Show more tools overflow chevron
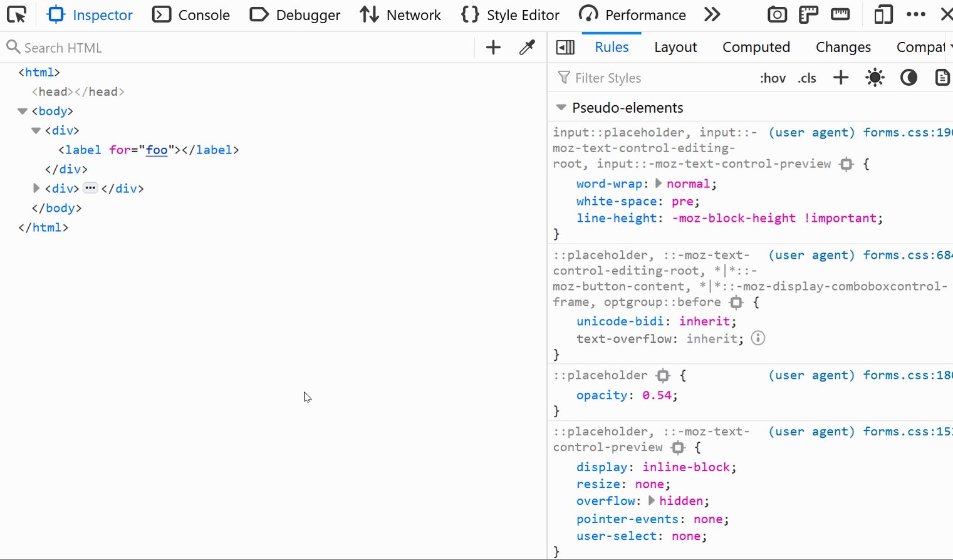Screen dimensions: 953x560 coord(712,14)
